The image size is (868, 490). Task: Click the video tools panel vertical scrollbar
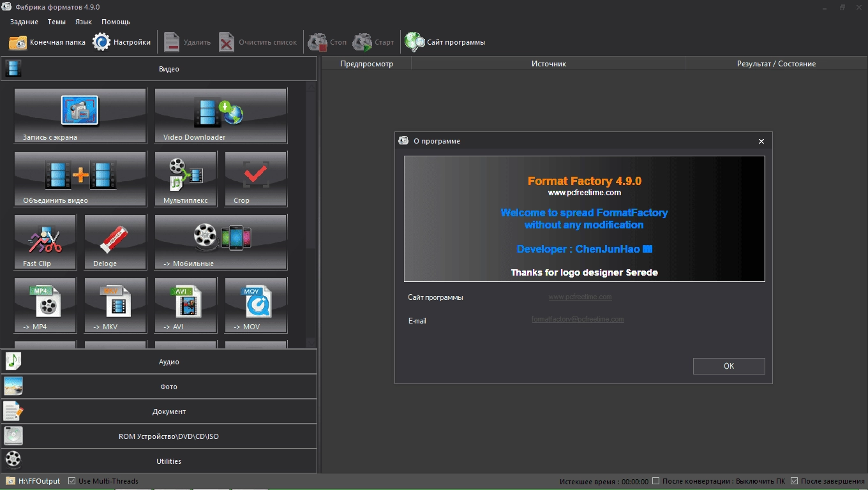click(x=311, y=214)
